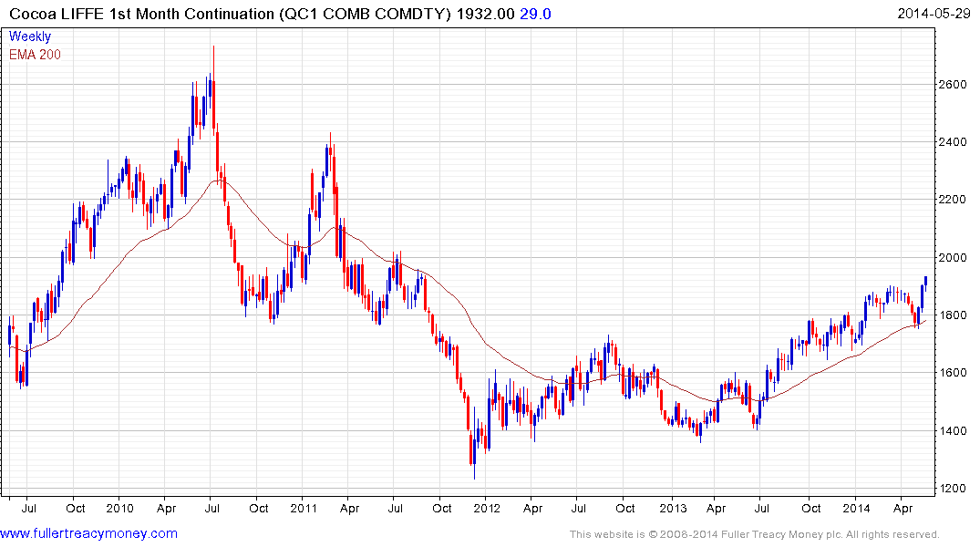This screenshot has height=547, width=980.
Task: Click the first 'Jul' label on time axis
Action: click(29, 508)
